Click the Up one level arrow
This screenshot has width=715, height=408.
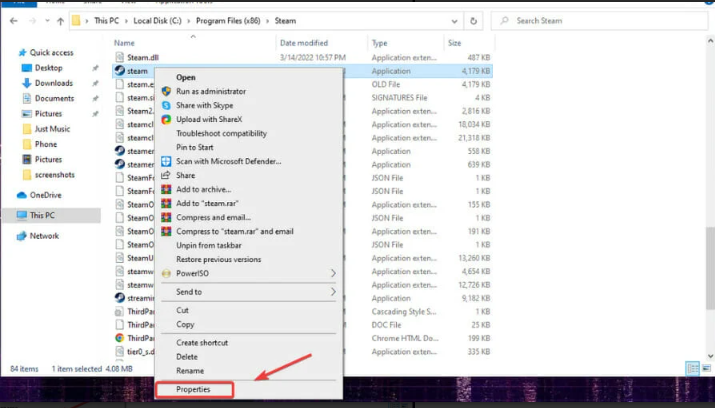60,21
